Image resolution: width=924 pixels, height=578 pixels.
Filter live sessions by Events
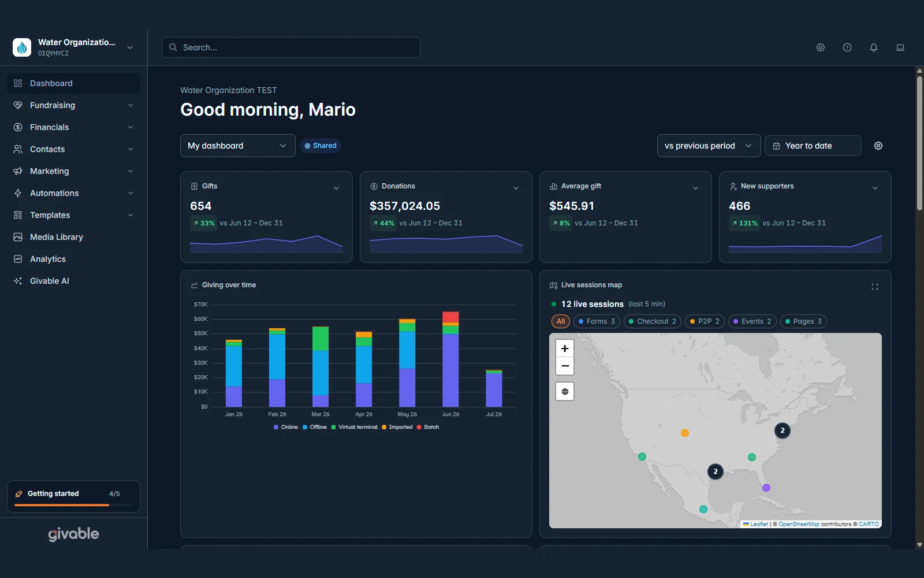pos(752,321)
